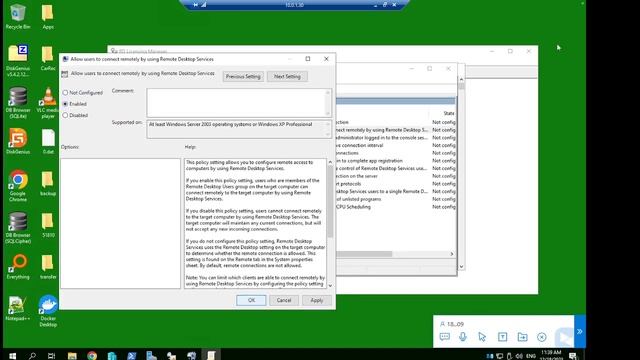Open the taskbar volume icon

519,356
